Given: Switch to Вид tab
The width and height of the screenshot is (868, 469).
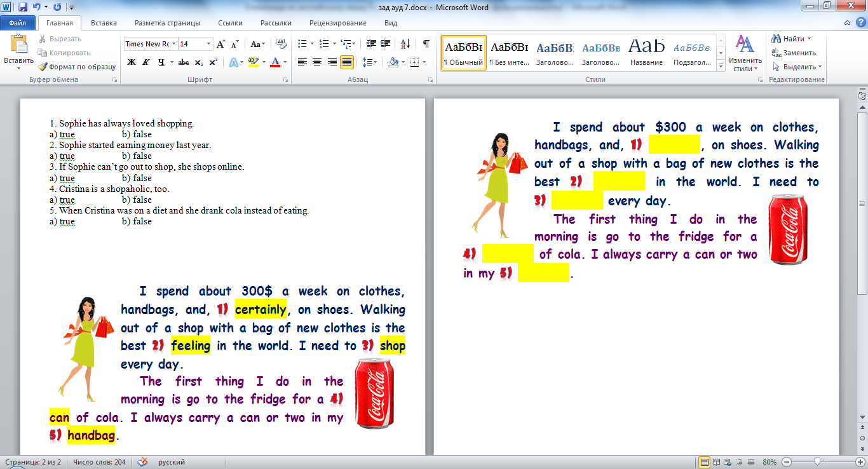Looking at the screenshot, I should pos(391,23).
